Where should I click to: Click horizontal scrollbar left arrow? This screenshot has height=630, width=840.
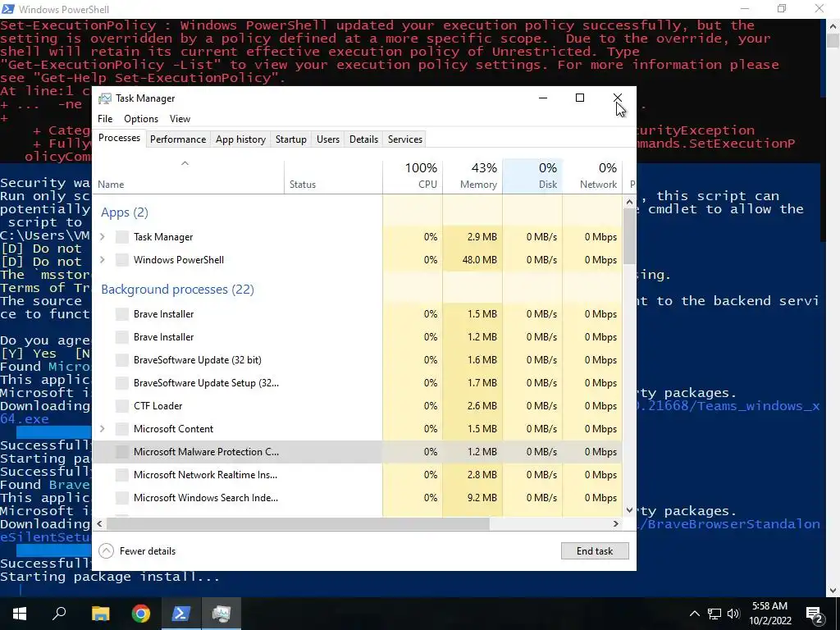(99, 524)
